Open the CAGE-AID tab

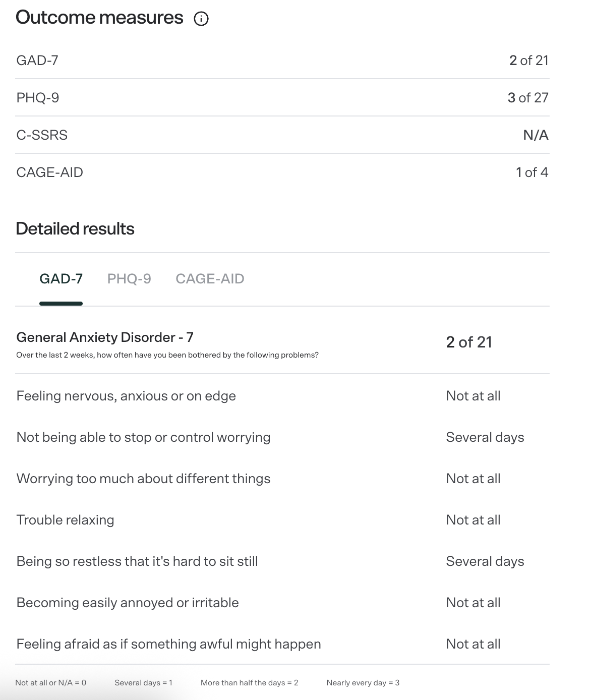click(x=210, y=279)
